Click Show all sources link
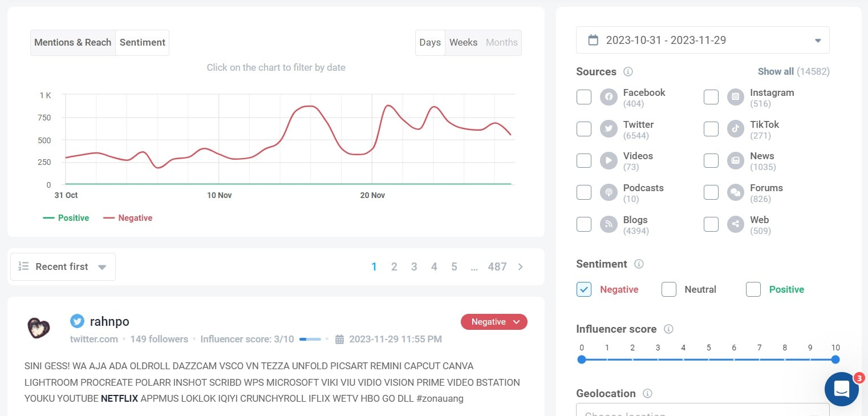The height and width of the screenshot is (416, 868). (776, 72)
